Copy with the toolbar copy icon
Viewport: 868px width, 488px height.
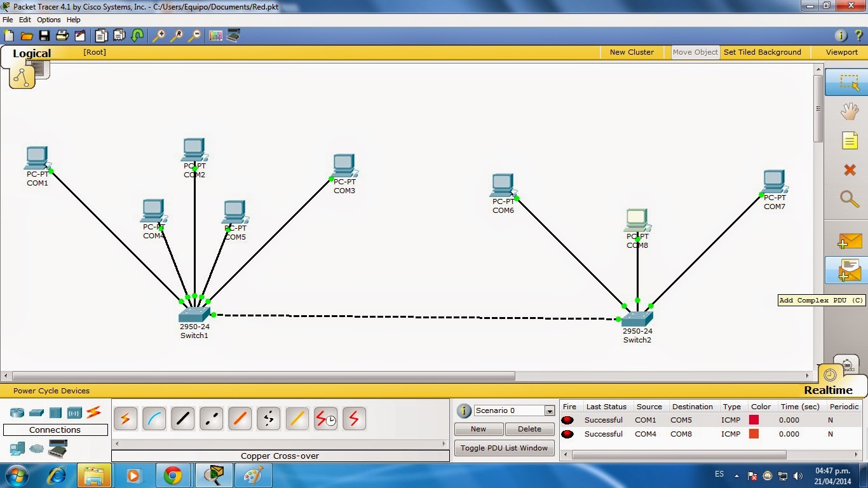[102, 36]
